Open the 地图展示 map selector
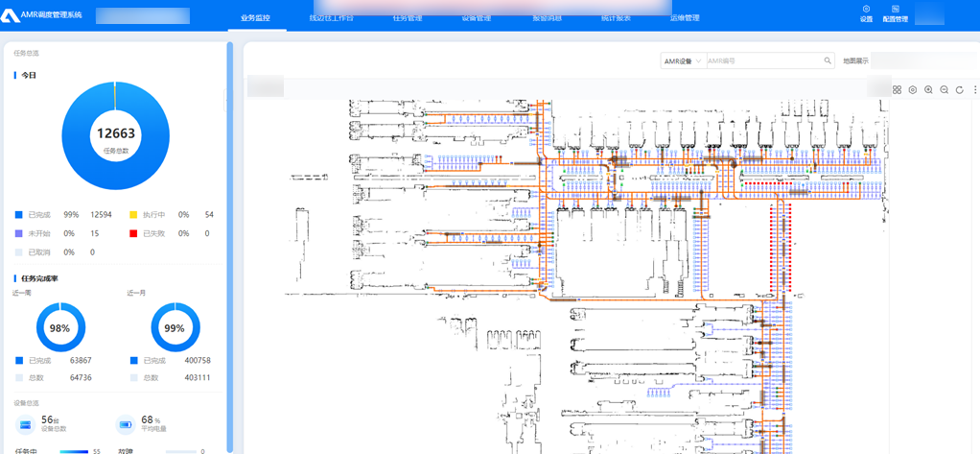Screen dimensions: 980x454 tap(921, 61)
